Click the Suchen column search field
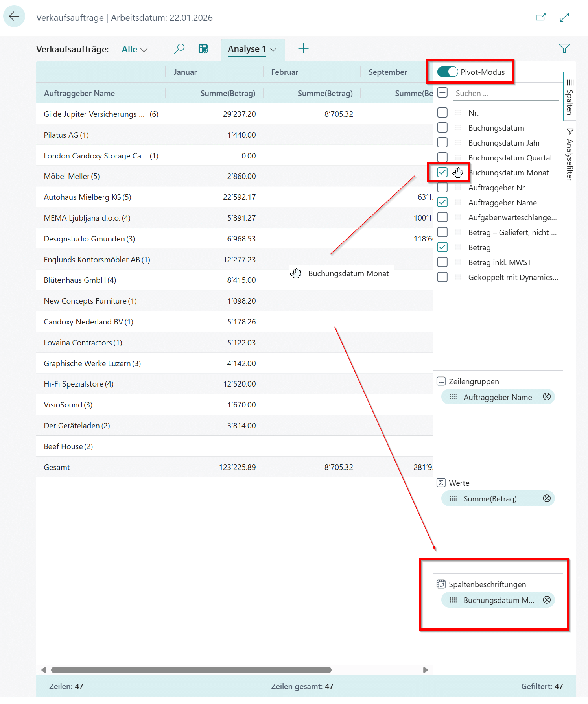Screen dimensions: 588x704 (x=505, y=93)
